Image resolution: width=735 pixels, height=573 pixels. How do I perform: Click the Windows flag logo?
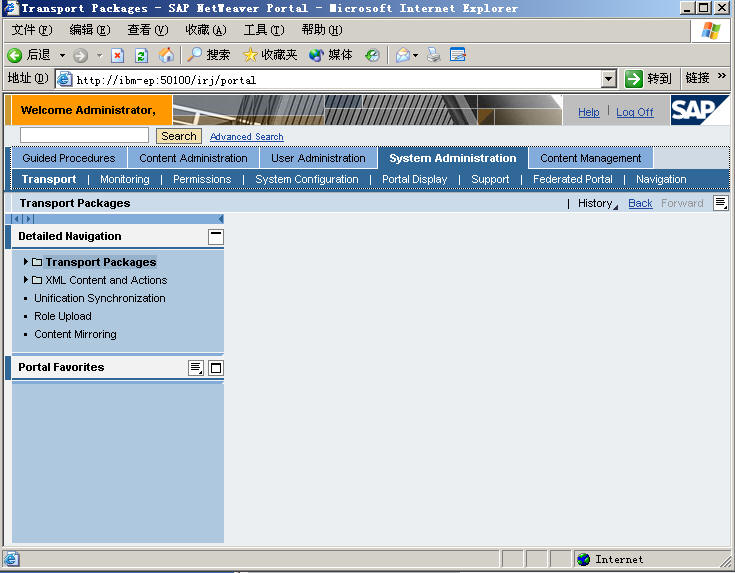(711, 31)
